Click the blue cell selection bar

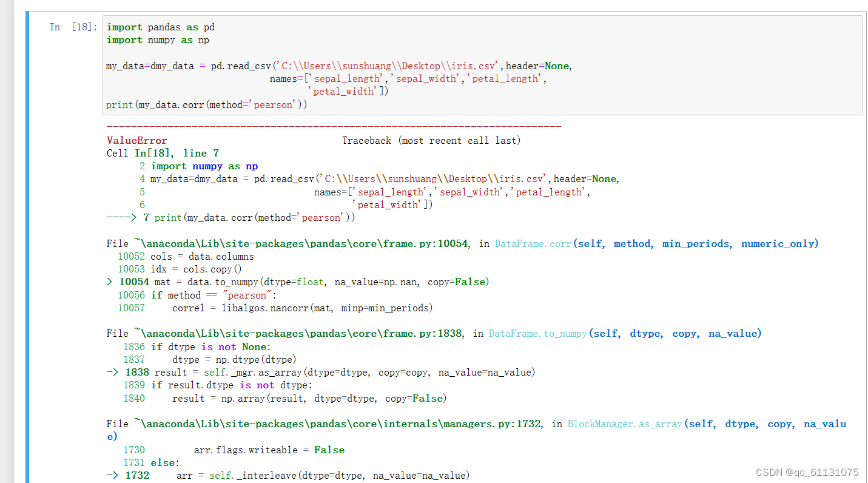coord(25,243)
